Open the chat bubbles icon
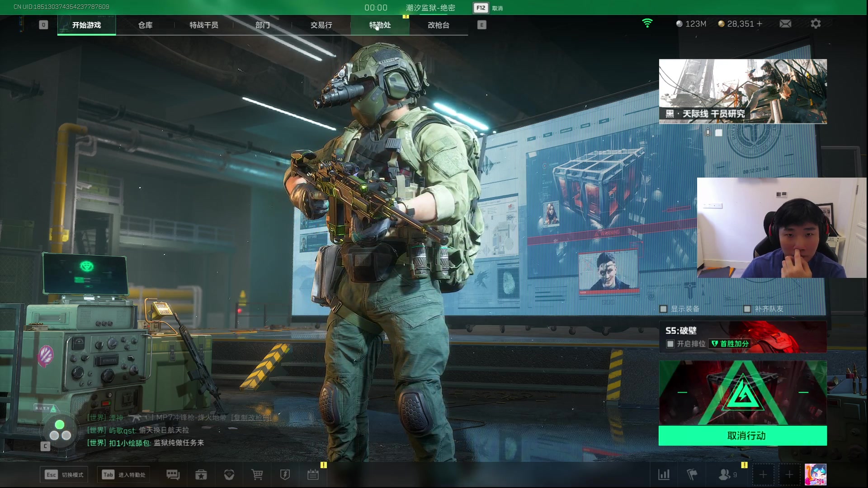868x488 pixels. pos(173,474)
